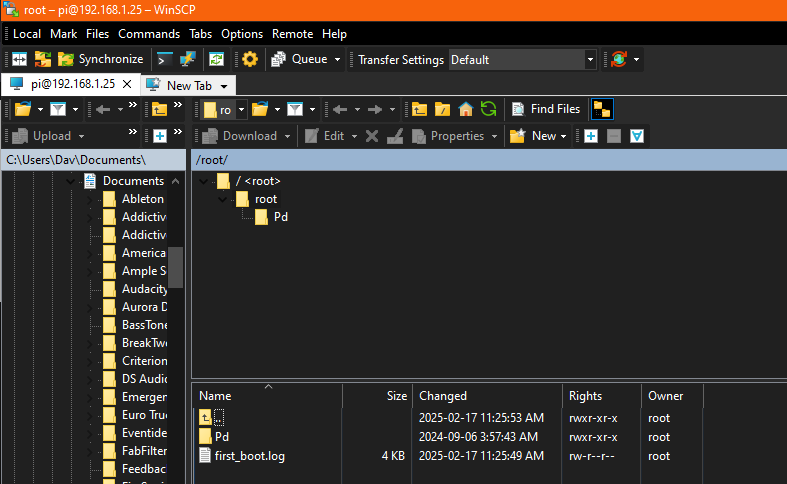Expand the Queue dropdown arrow
Screen dimensions: 787x484
pyautogui.click(x=337, y=59)
